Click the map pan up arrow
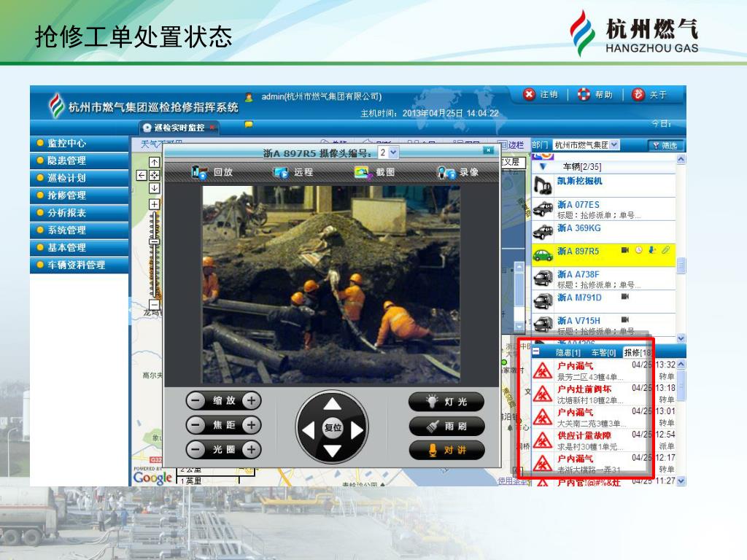747x560 pixels. [x=155, y=163]
